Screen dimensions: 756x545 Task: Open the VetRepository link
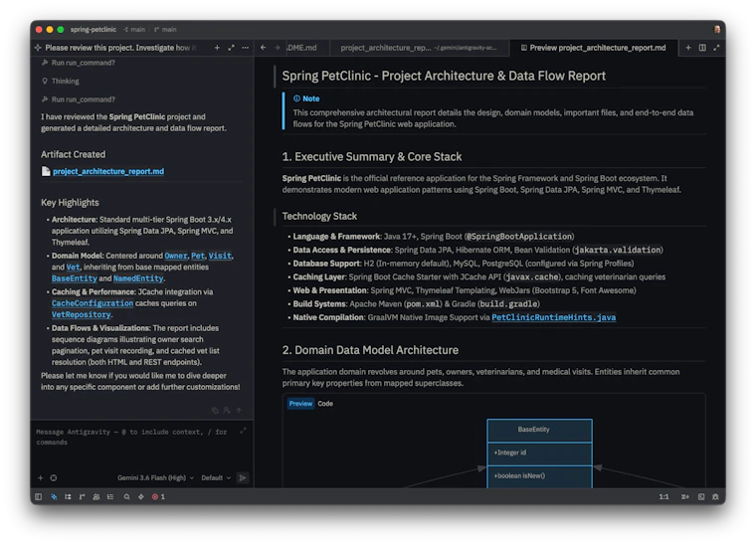81,314
